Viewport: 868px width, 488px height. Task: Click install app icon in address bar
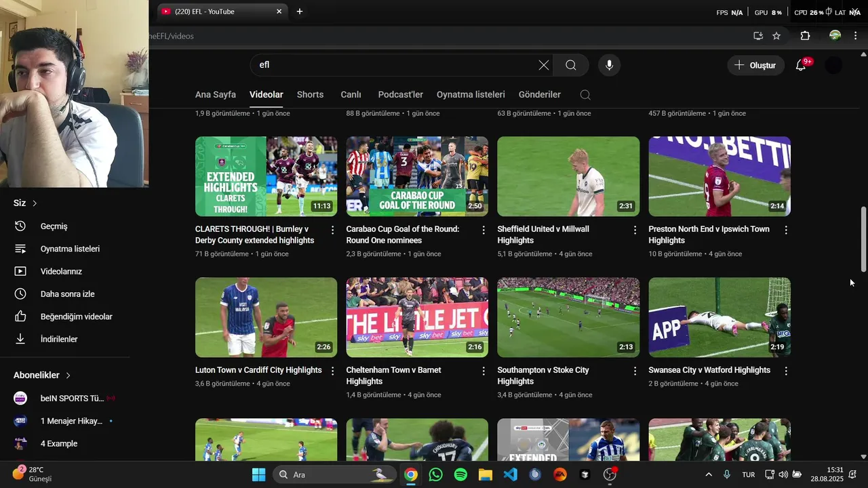758,36
